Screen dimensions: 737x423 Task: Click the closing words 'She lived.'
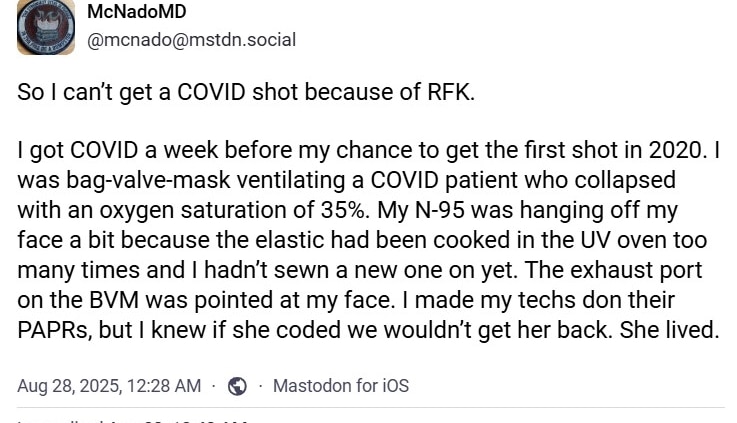[669, 330]
